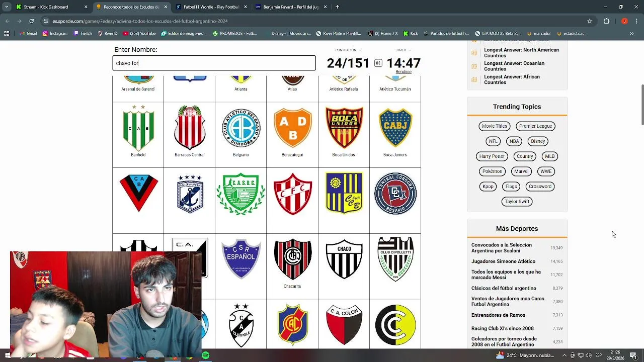Select the MLB topic pill

(x=550, y=156)
